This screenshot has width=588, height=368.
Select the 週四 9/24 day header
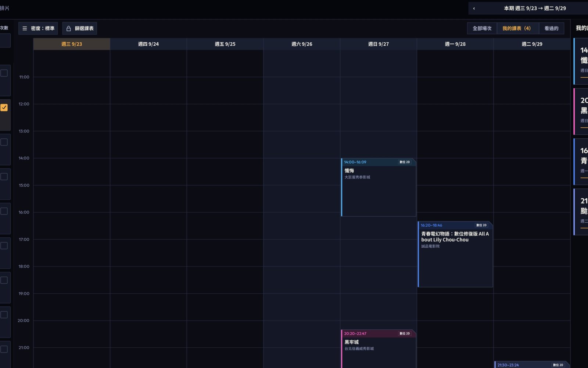(x=148, y=44)
